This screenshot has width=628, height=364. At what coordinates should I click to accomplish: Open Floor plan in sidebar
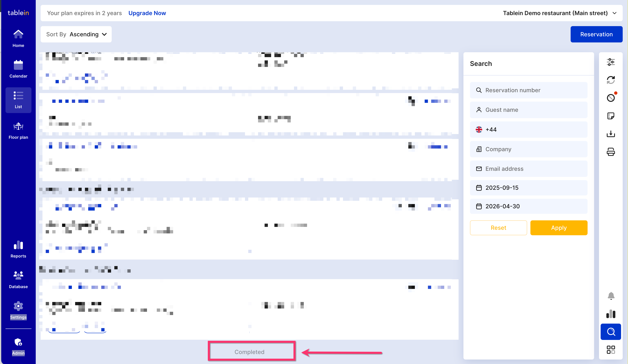click(x=18, y=130)
